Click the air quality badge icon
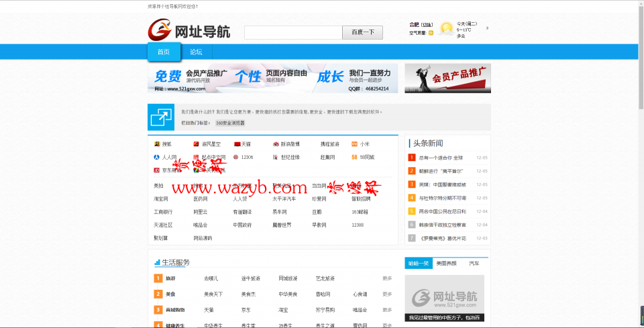The height and width of the screenshot is (328, 644). pyautogui.click(x=431, y=34)
